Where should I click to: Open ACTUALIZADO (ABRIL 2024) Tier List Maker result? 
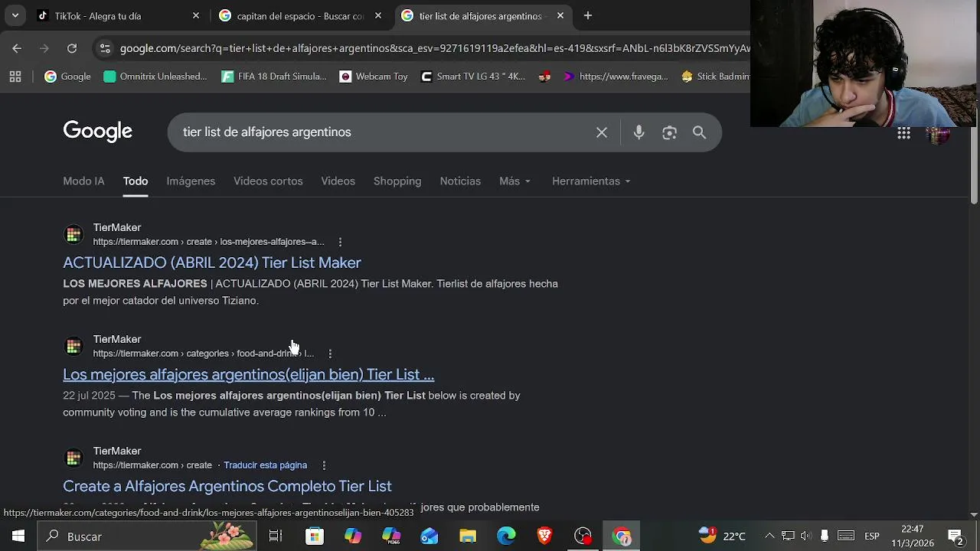pyautogui.click(x=212, y=262)
